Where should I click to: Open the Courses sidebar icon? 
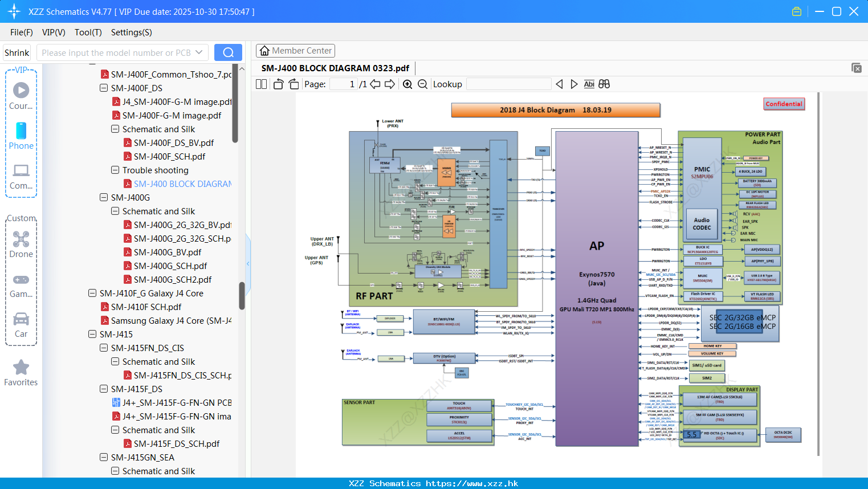[21, 96]
